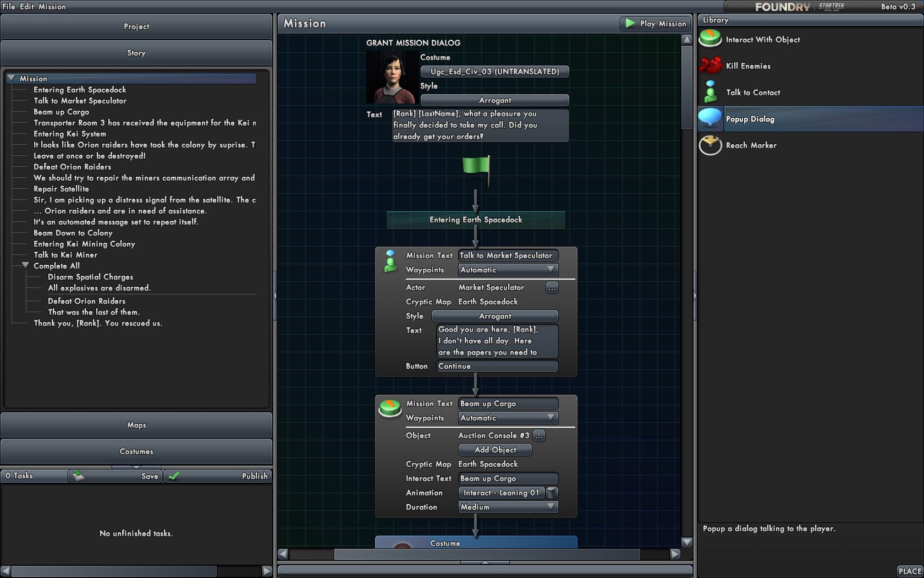Open Waypoints dropdown in Talk to Market Speculator node
The width and height of the screenshot is (924, 578).
pyautogui.click(x=508, y=270)
